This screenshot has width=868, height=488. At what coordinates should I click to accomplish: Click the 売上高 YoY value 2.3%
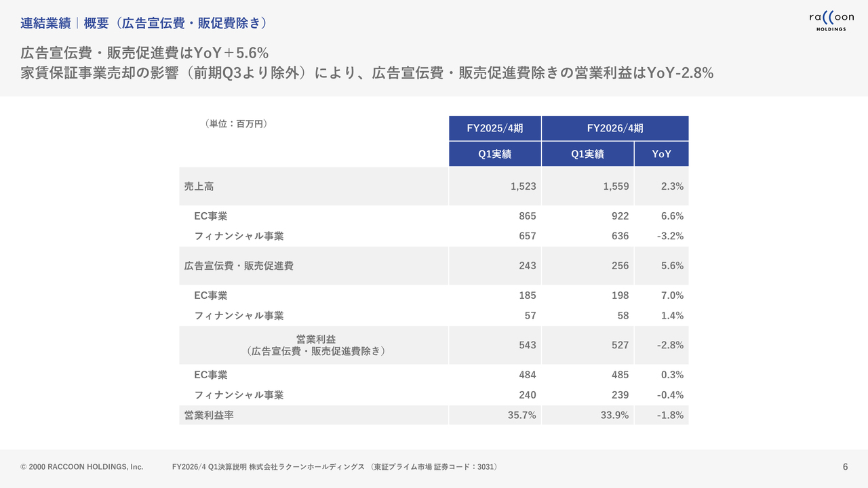672,186
